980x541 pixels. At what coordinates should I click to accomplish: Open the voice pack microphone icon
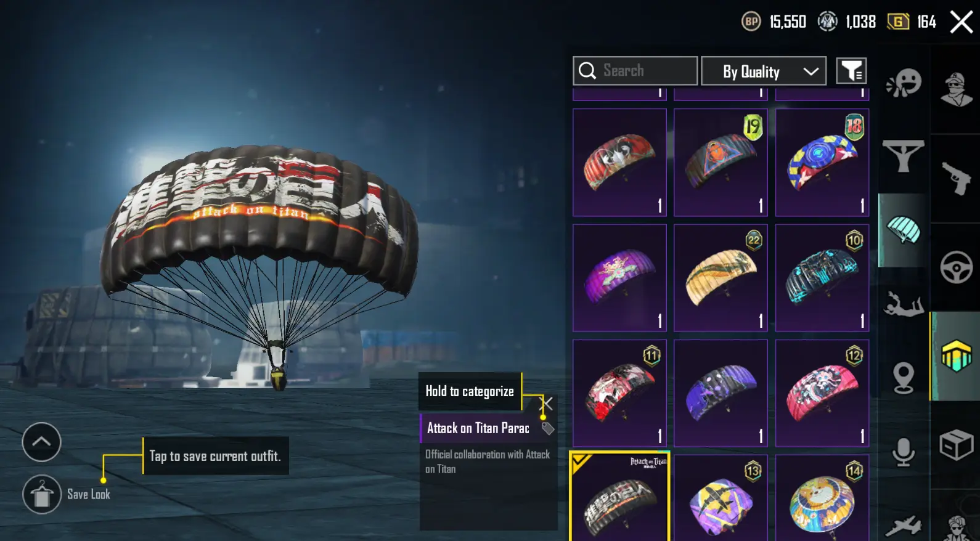tap(904, 452)
